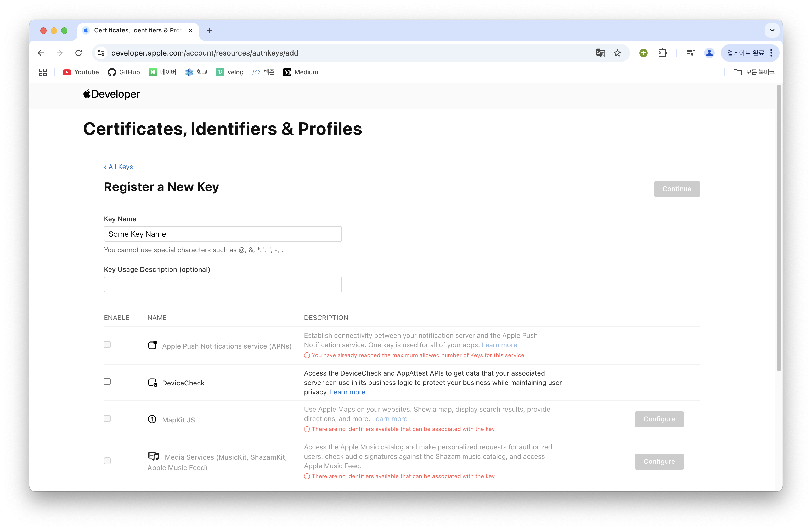Open the Extensions puzzle icon
The width and height of the screenshot is (812, 530).
[x=662, y=53]
